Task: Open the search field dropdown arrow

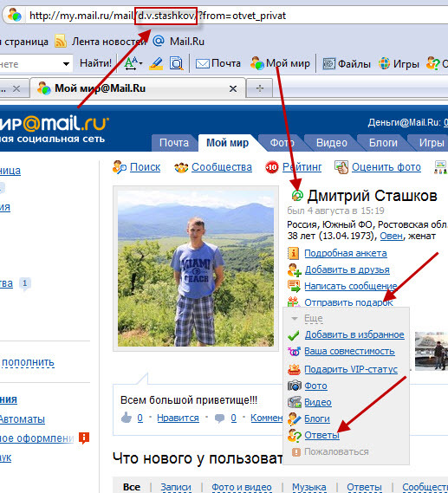Action: tap(66, 64)
